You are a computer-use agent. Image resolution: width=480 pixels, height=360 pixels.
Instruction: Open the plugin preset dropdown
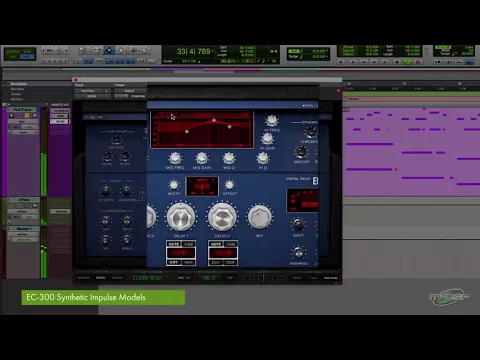(129, 91)
